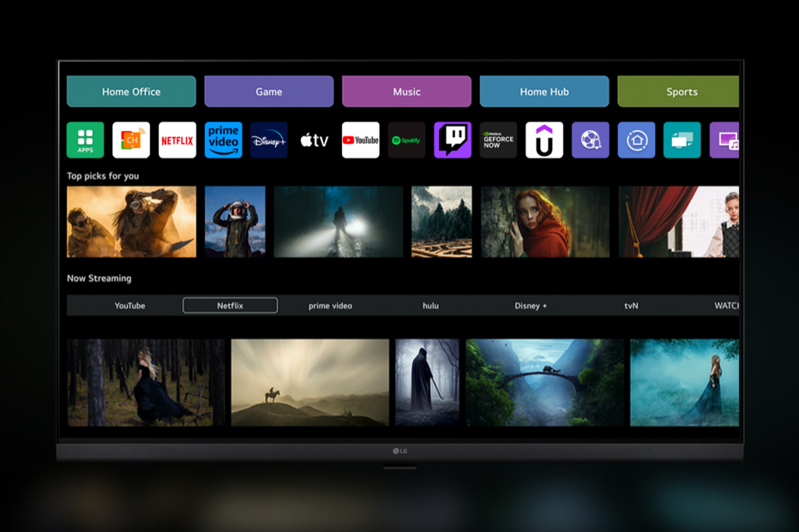Image resolution: width=799 pixels, height=532 pixels.
Task: Launch the Netflix app icon
Action: (x=177, y=140)
